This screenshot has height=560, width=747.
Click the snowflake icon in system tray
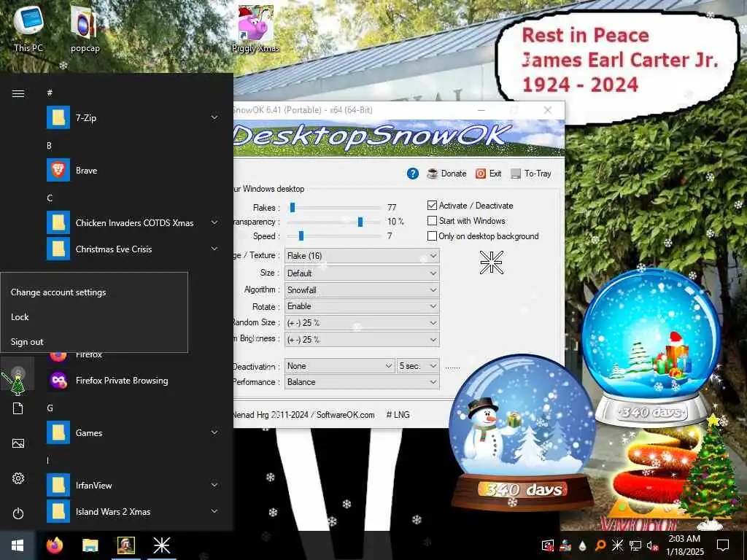pyautogui.click(x=617, y=545)
